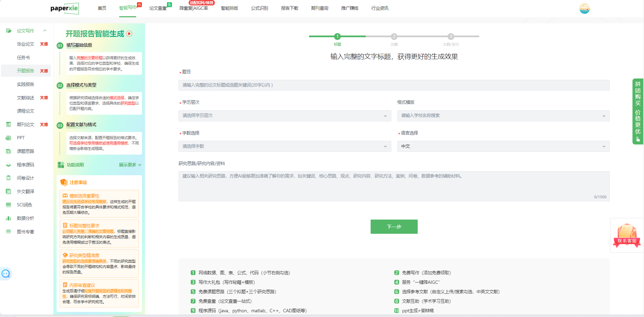Open the chat assistant bubble icon
This screenshot has width=644, height=317.
[6, 273]
